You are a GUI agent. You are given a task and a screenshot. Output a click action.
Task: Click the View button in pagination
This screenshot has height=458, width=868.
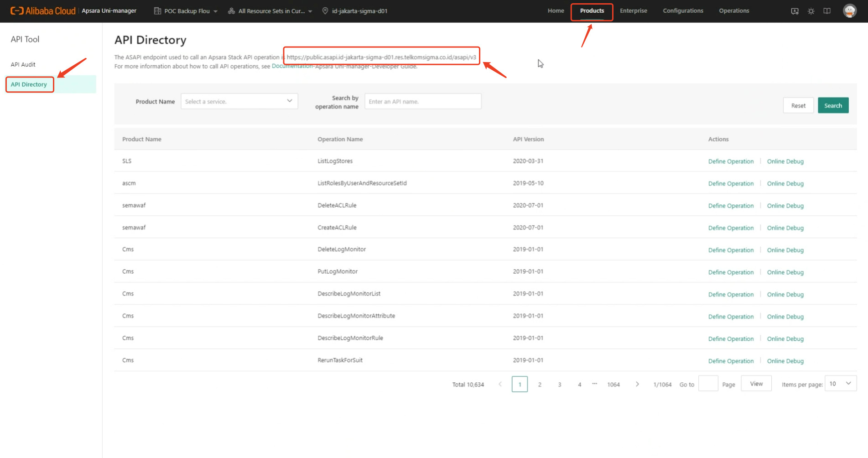pyautogui.click(x=756, y=384)
